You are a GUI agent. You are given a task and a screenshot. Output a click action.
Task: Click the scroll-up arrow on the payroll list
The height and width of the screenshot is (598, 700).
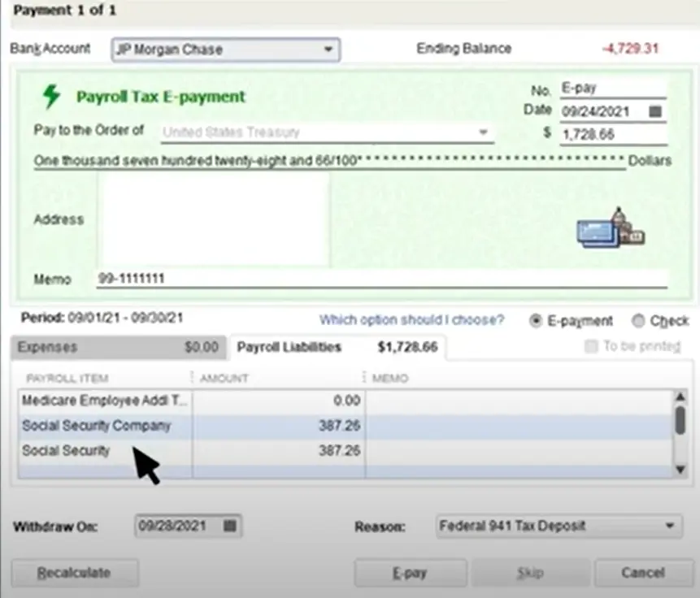click(680, 397)
